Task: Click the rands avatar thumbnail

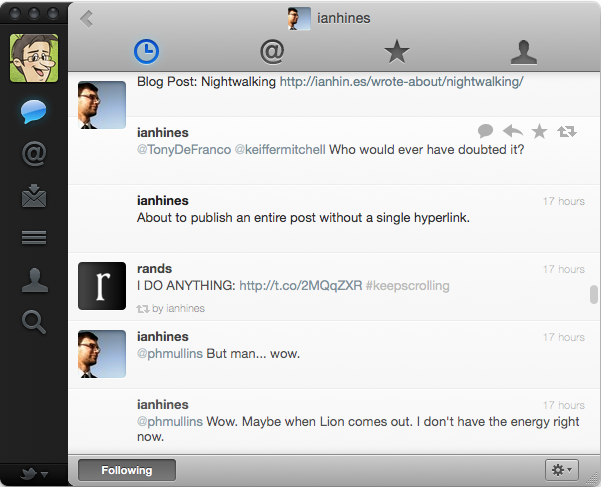Action: coord(102,286)
